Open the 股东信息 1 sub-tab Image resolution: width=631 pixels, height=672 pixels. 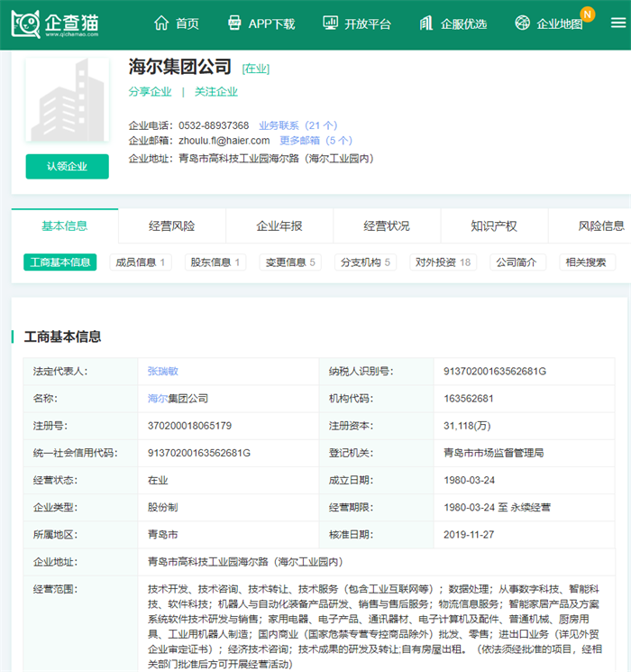pos(215,262)
